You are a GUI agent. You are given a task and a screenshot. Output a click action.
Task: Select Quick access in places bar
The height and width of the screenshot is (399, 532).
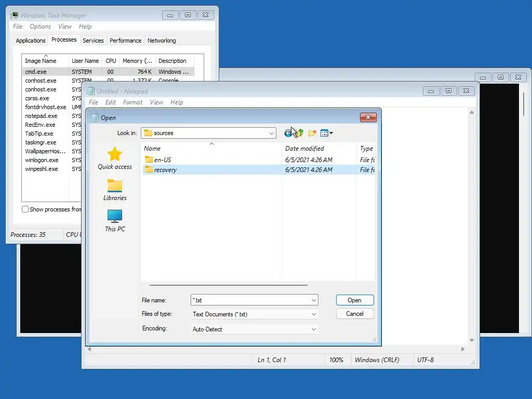[115, 158]
